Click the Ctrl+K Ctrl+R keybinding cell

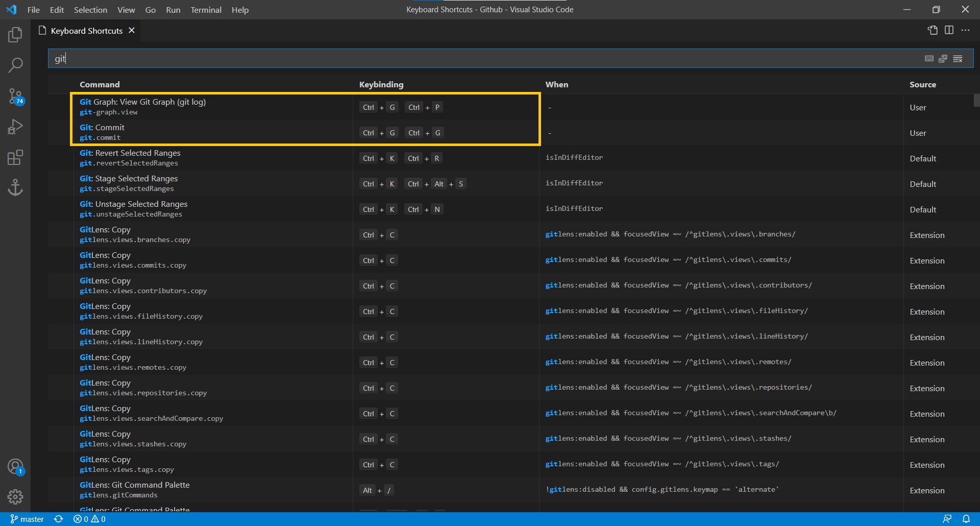(x=401, y=158)
